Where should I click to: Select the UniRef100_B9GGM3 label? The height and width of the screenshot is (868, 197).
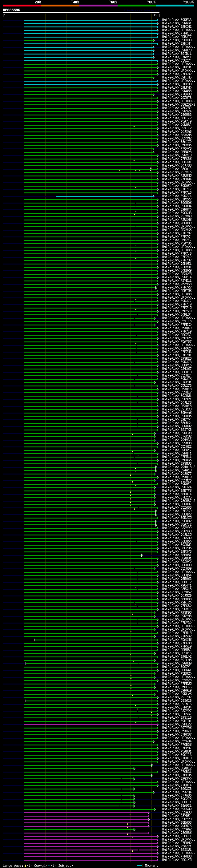177,213
